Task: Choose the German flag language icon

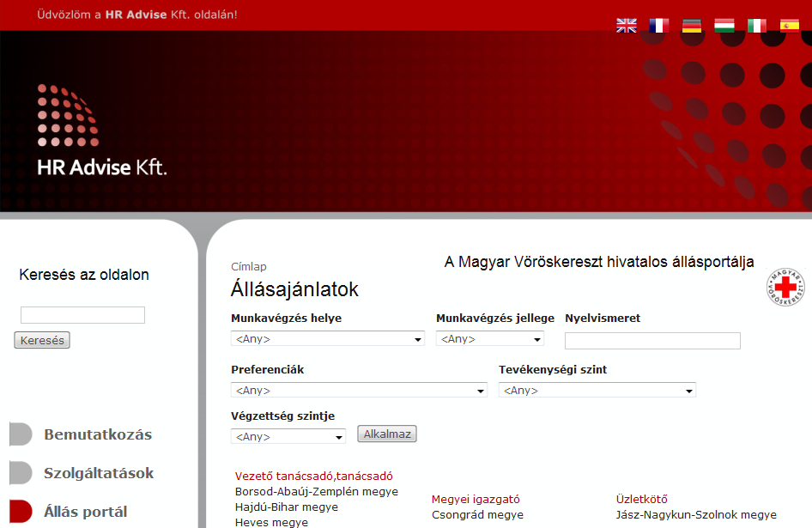Action: point(691,26)
